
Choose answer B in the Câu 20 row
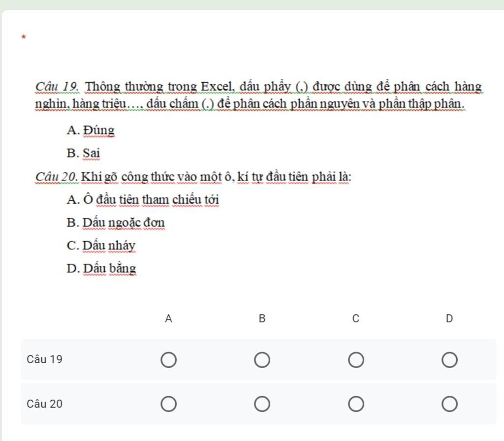[262, 405]
